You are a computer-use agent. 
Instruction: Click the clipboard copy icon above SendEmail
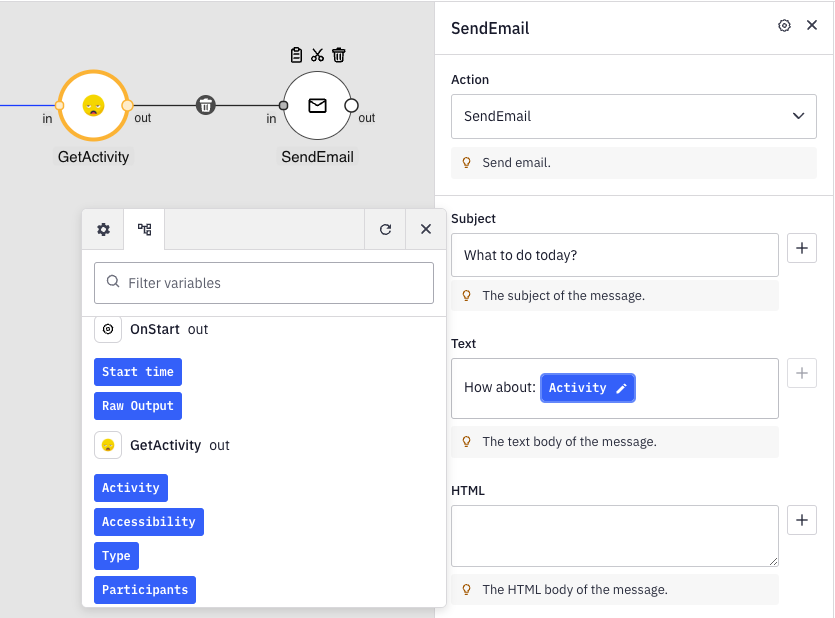[296, 55]
